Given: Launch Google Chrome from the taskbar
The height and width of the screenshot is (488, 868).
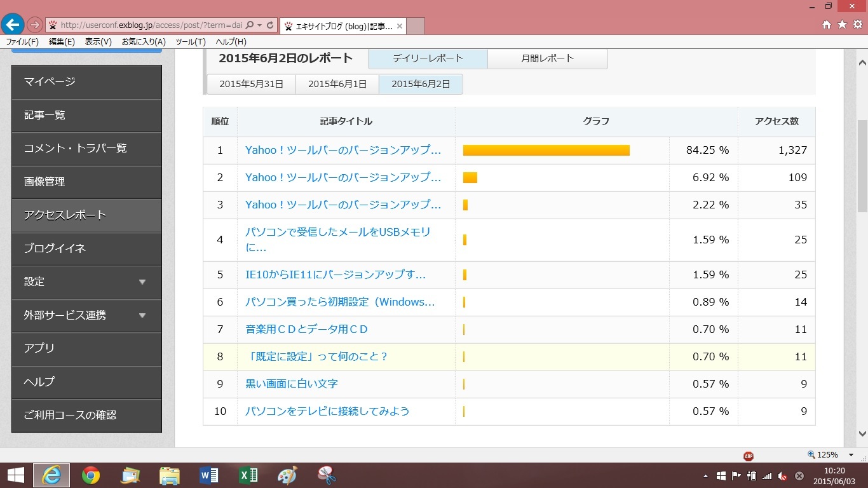Looking at the screenshot, I should click(91, 475).
